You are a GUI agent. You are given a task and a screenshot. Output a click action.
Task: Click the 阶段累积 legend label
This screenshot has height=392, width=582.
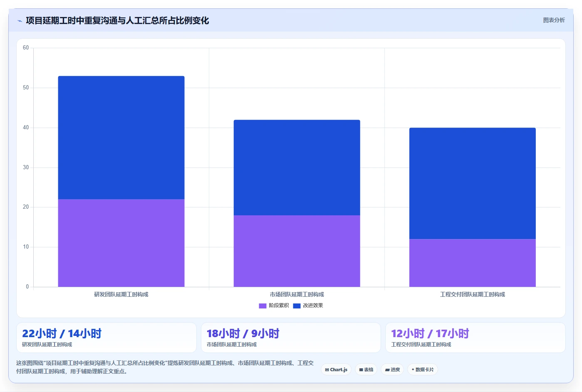279,306
